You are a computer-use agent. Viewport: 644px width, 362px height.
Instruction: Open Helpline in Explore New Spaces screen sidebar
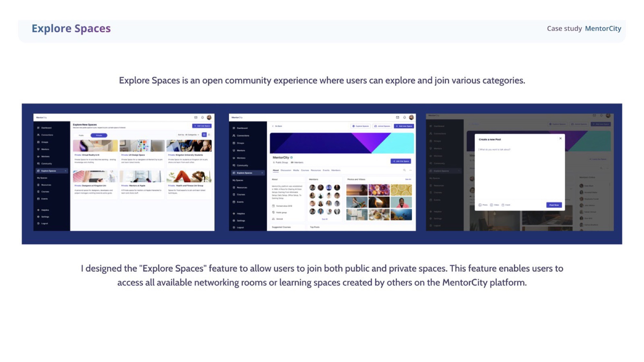[43, 210]
